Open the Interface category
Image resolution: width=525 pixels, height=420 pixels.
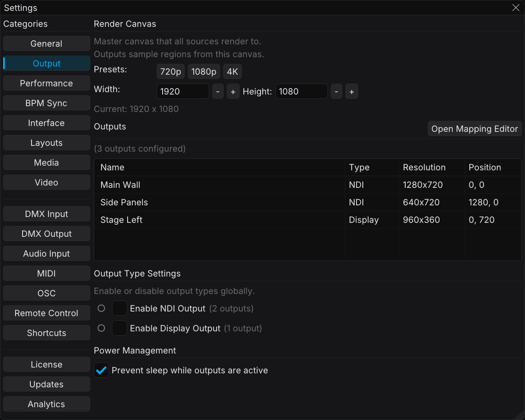47,123
